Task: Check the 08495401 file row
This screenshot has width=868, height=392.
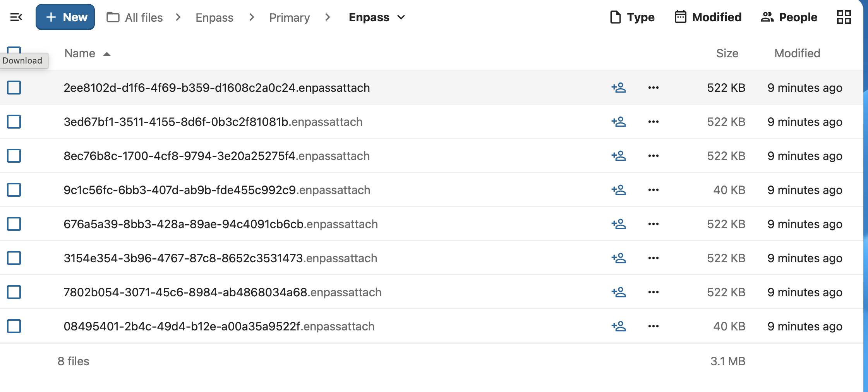Action: [x=14, y=327]
